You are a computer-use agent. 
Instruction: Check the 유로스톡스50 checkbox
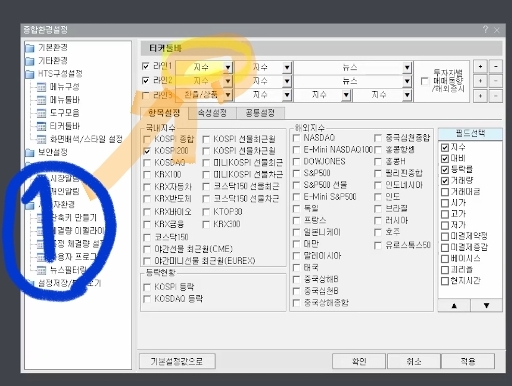(x=378, y=246)
